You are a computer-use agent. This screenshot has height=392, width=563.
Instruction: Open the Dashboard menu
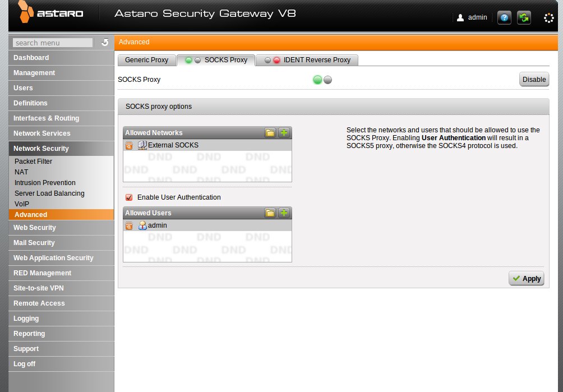61,58
